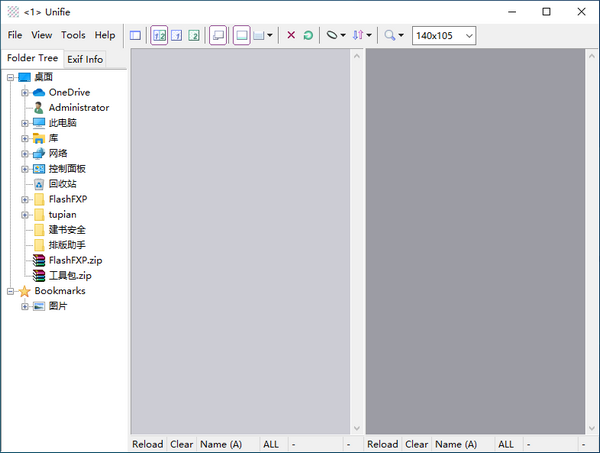600x453 pixels.
Task: Select the tupian folder in tree
Action: click(62, 215)
